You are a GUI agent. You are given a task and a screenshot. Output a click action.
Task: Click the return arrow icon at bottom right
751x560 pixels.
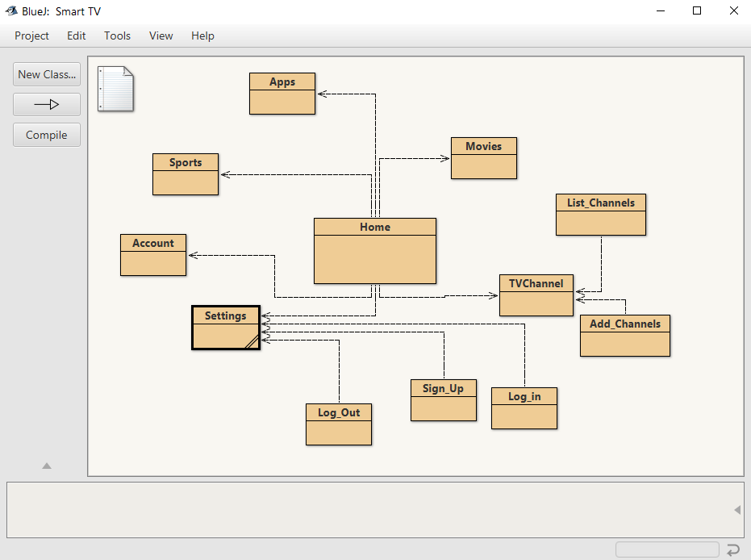click(732, 550)
